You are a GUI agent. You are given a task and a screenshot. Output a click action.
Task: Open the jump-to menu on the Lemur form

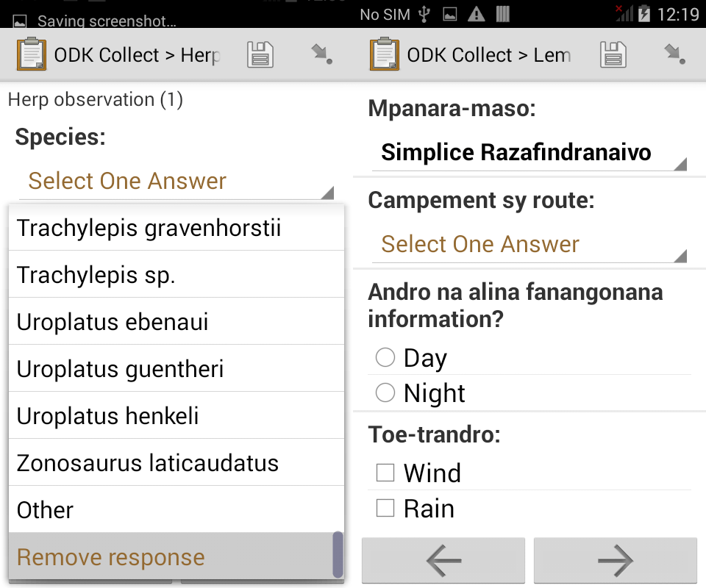[x=674, y=54]
